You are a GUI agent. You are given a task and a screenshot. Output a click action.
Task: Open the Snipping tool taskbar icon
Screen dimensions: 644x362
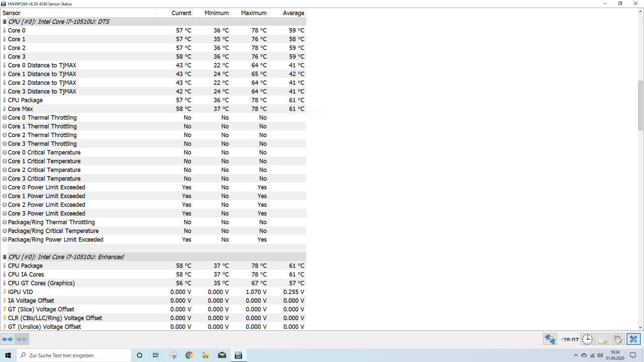[x=173, y=355]
